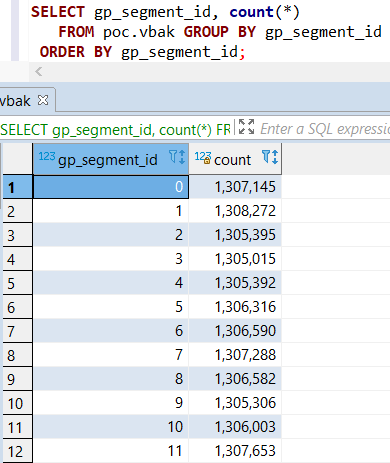Click count cell 1,306,590

point(235,331)
